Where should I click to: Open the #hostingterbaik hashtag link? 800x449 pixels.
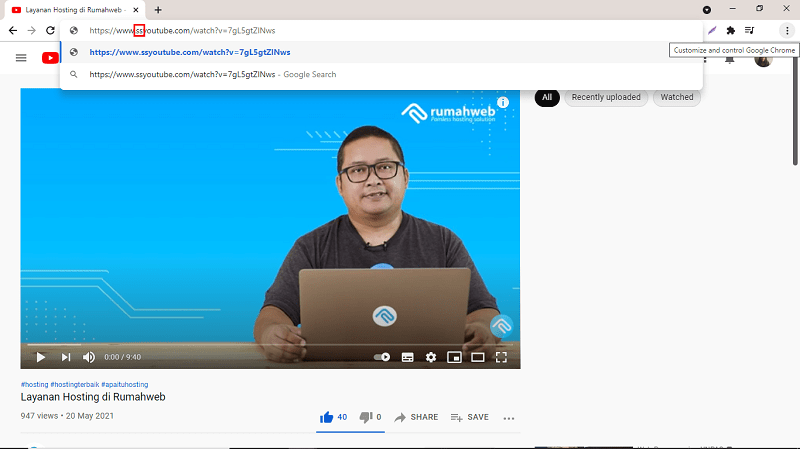tap(74, 385)
